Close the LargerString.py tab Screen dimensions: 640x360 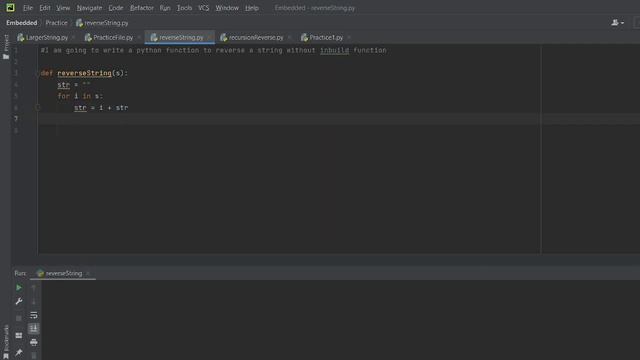pyautogui.click(x=73, y=38)
